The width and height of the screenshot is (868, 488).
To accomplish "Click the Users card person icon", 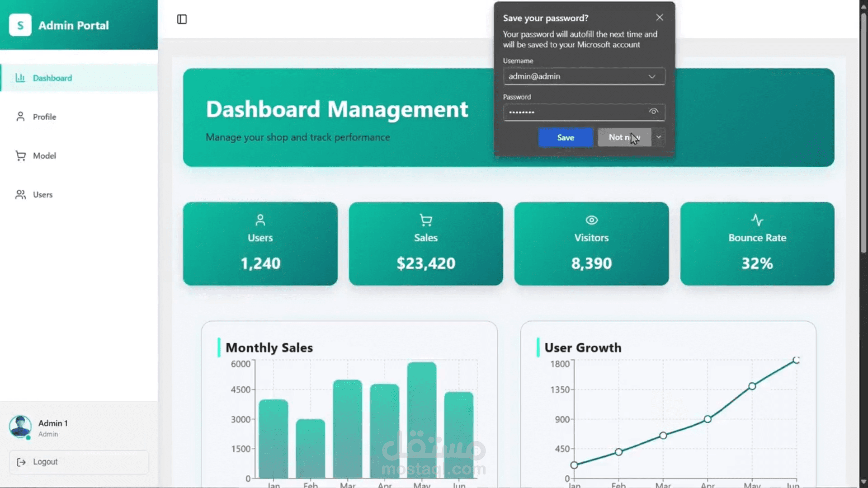I will (x=260, y=220).
